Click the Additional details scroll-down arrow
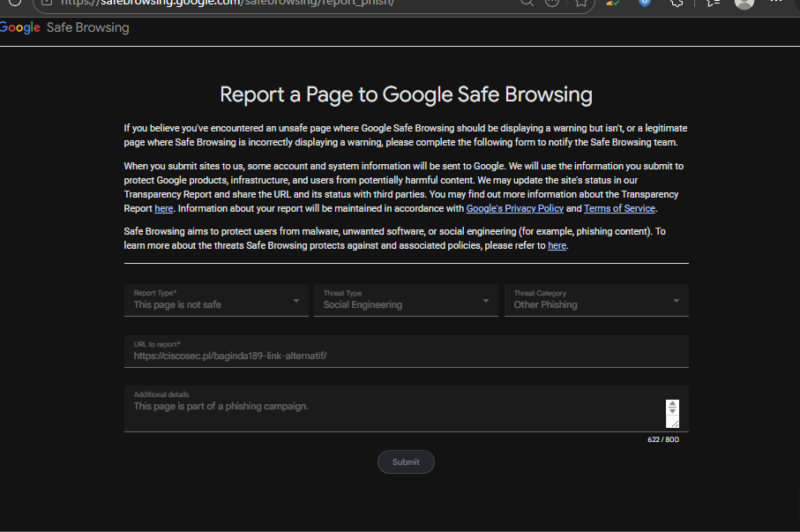Viewport: 800px width, 532px height. pos(672,411)
